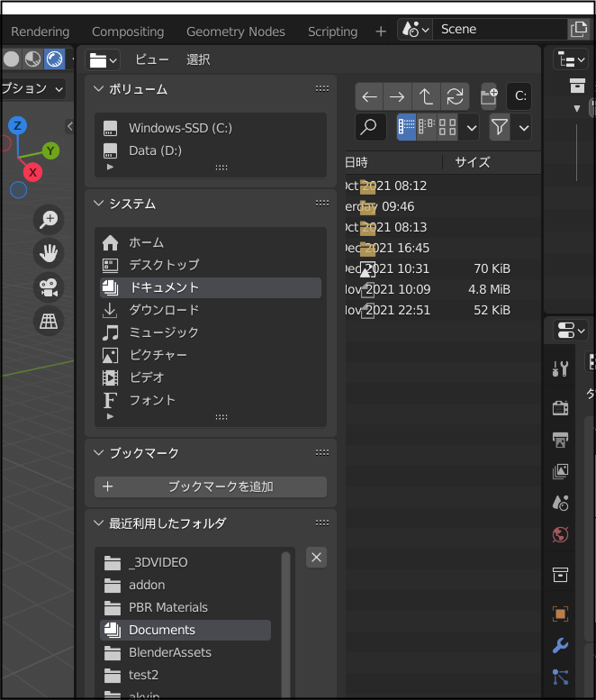Collapse the 最近利用したフォルダ panel
This screenshot has width=596, height=700.
click(x=99, y=523)
